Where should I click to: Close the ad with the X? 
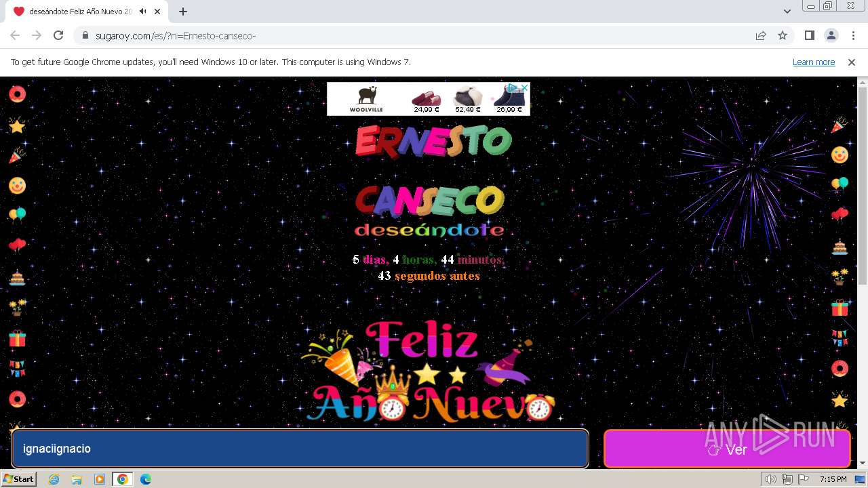tap(524, 87)
